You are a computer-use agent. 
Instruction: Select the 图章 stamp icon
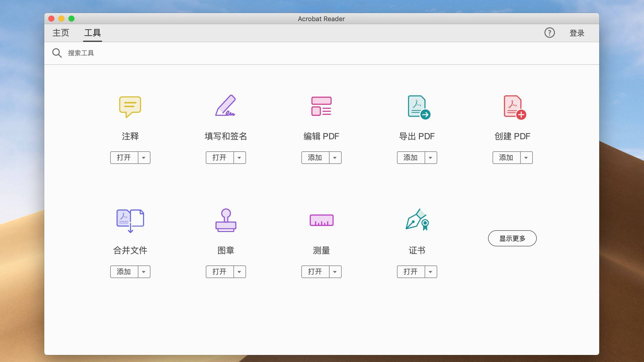(226, 220)
